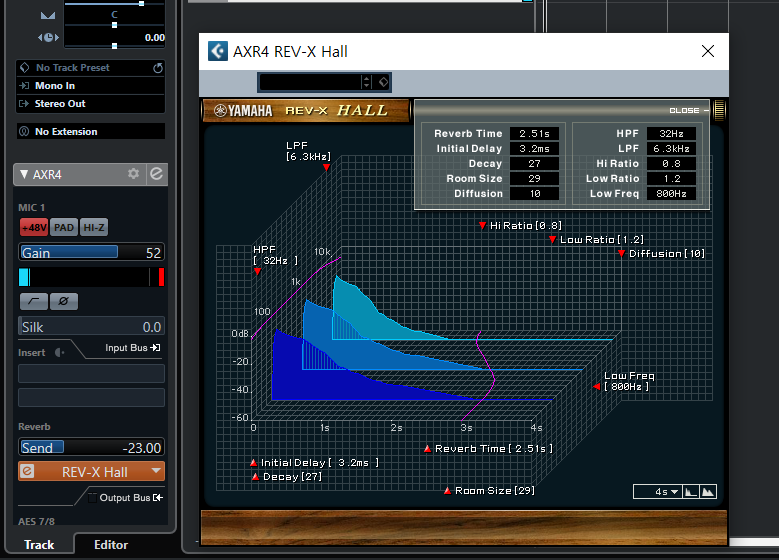Click the Room Size 29 value field
Viewport: 779px width, 560px height.
(535, 178)
